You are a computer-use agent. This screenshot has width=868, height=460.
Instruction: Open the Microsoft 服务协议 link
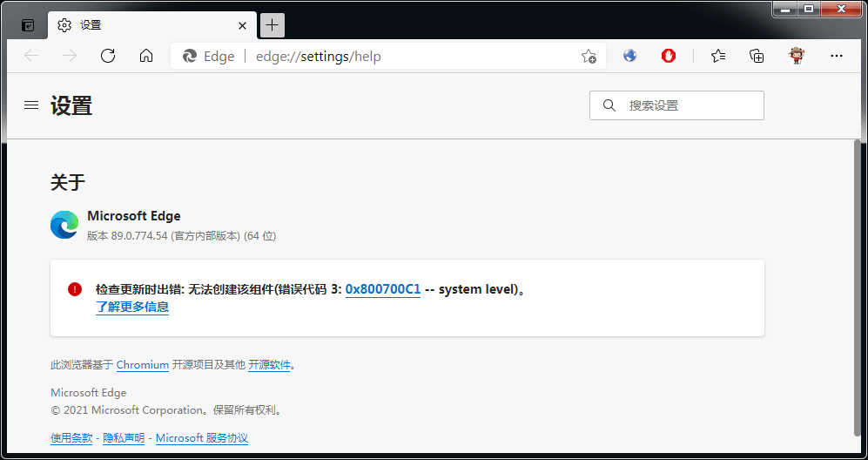pyautogui.click(x=201, y=438)
